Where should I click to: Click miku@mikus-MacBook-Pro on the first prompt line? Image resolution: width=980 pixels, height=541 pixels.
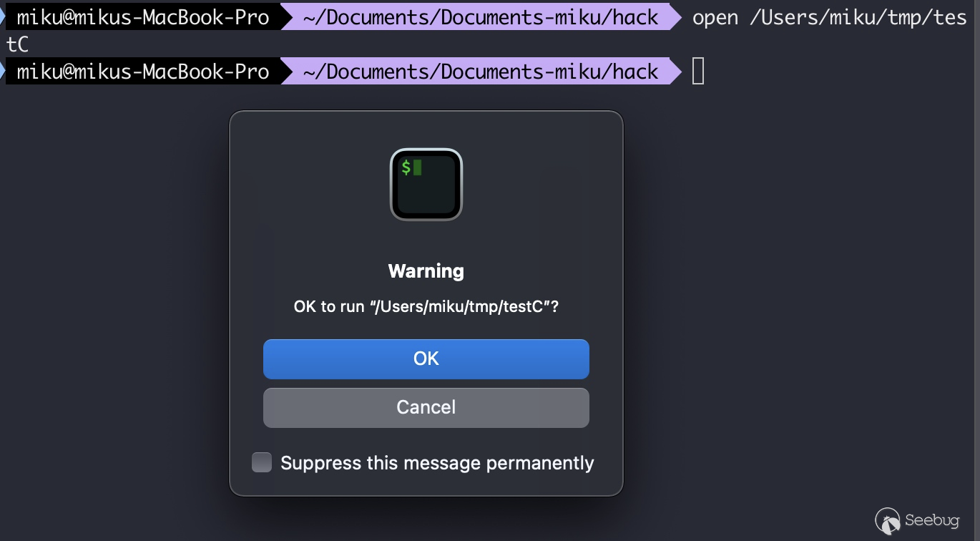[143, 16]
